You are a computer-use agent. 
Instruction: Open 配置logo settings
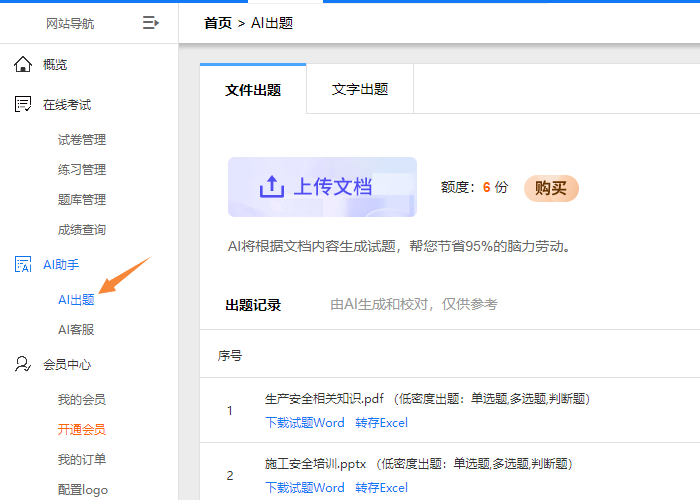tap(83, 490)
